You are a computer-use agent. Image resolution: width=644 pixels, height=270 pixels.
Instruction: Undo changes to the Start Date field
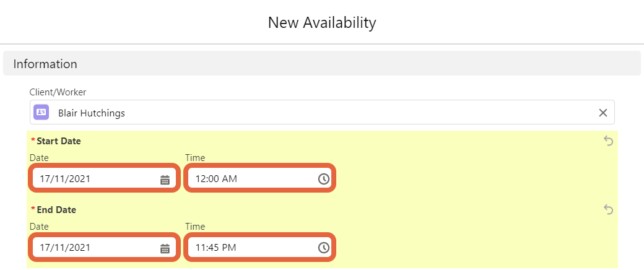tap(608, 141)
